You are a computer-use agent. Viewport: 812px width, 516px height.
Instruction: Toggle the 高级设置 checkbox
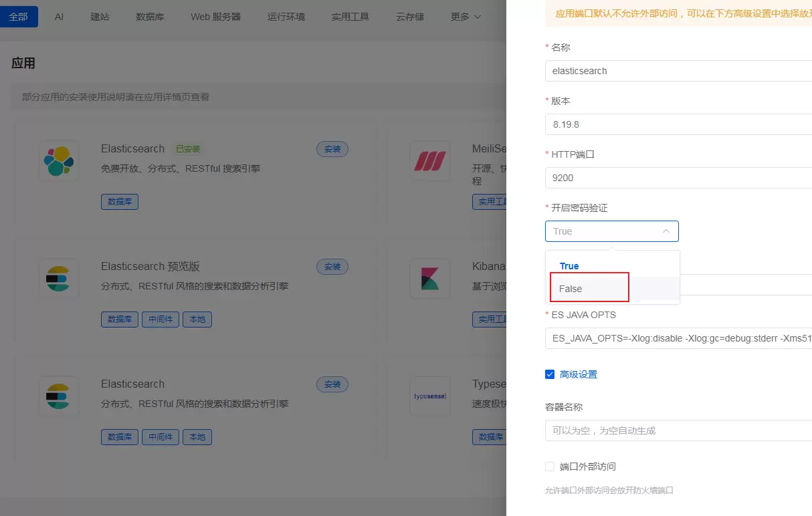[550, 374]
